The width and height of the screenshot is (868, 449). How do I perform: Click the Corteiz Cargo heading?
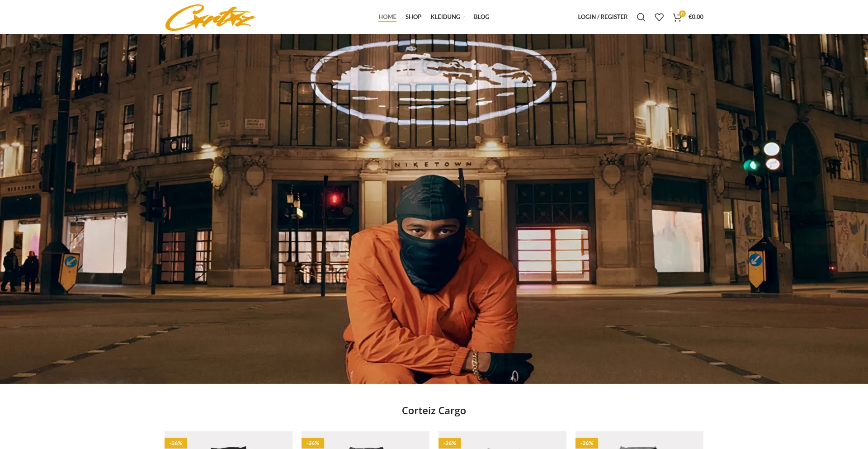pyautogui.click(x=434, y=411)
